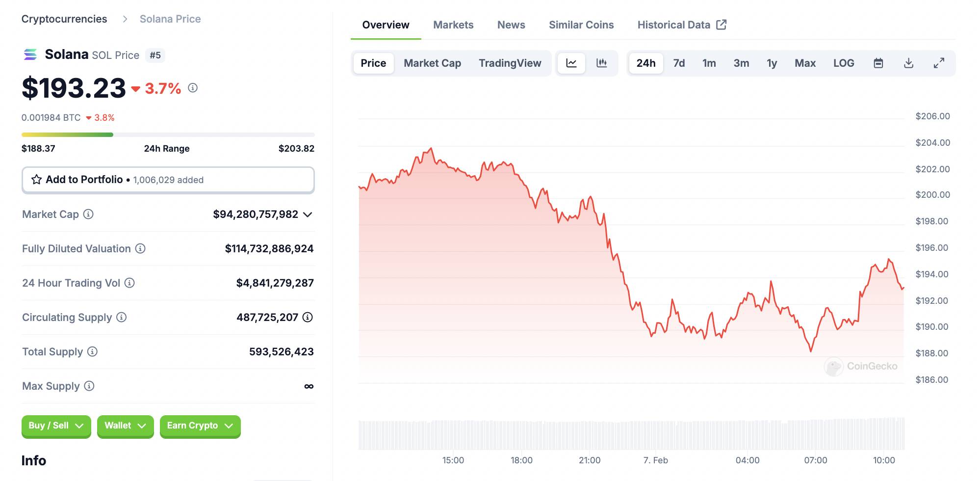The width and height of the screenshot is (980, 481).
Task: Open Historical Data external link
Action: 682,25
